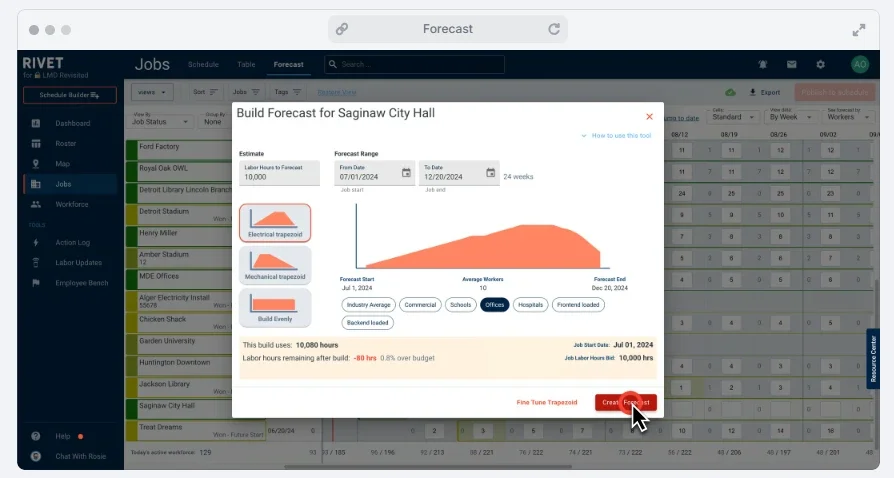
Task: Open the Jobs filter menu
Action: [246, 92]
